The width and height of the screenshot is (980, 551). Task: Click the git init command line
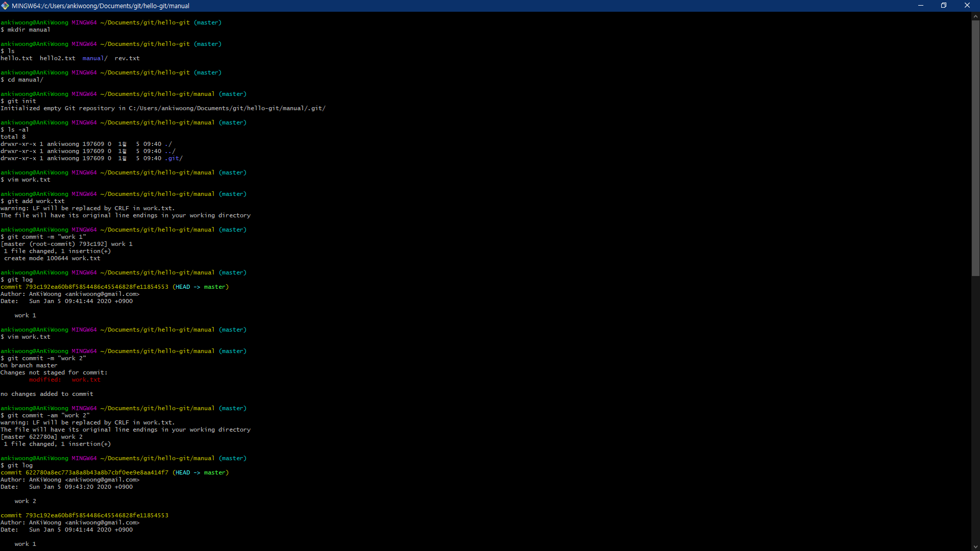(21, 101)
